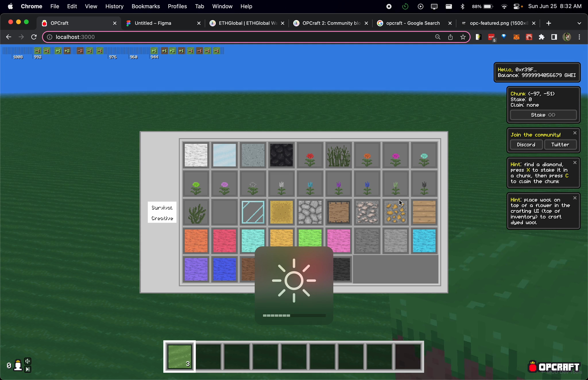
Task: Skip to next music track
Action: click(x=28, y=369)
